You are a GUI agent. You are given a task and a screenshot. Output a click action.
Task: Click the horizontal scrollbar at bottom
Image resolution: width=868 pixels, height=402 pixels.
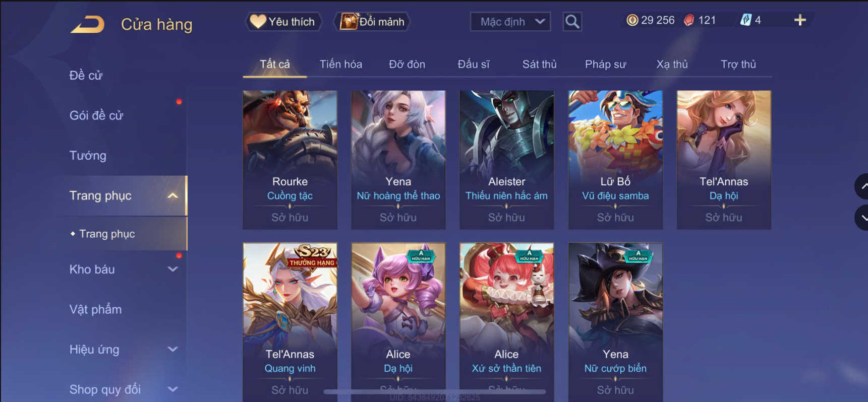435,391
